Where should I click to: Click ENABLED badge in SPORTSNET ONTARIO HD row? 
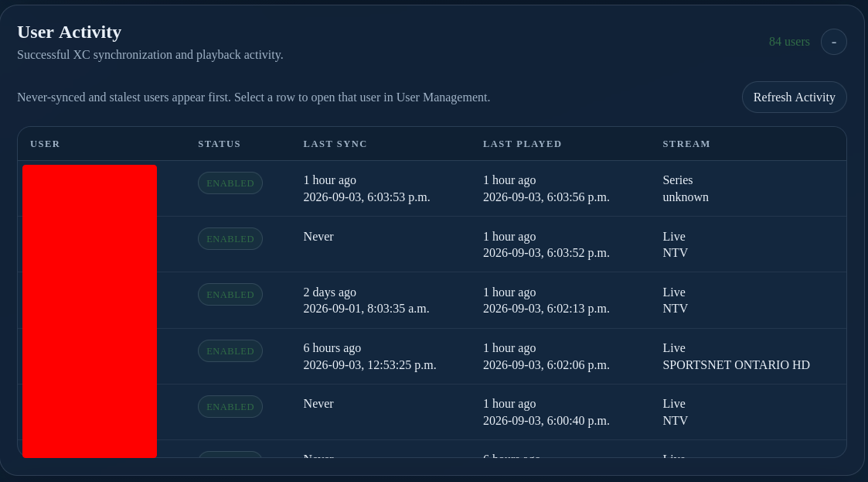[230, 351]
